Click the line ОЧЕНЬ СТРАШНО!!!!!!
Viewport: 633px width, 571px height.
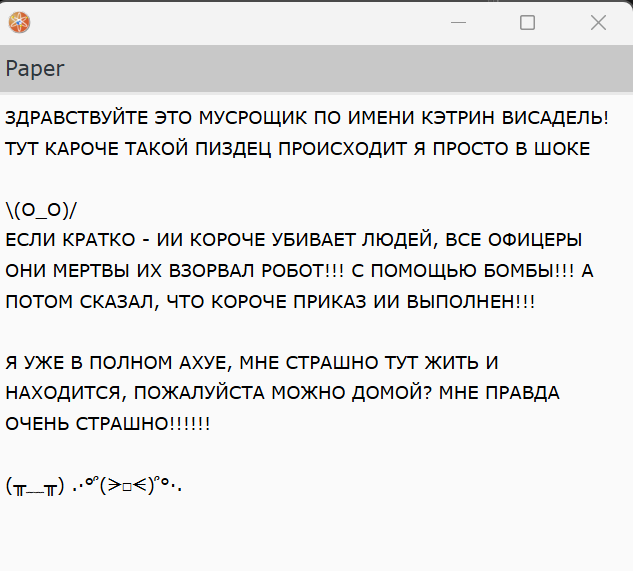tap(108, 423)
